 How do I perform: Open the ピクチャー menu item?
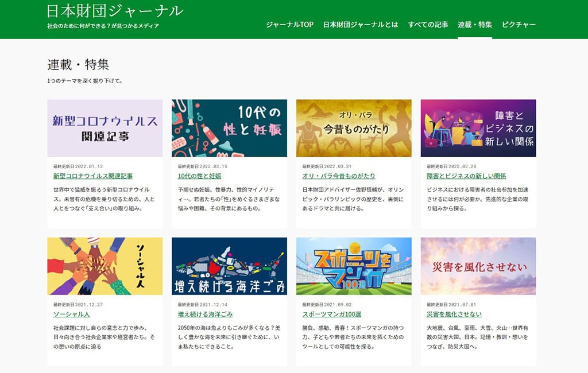[519, 25]
